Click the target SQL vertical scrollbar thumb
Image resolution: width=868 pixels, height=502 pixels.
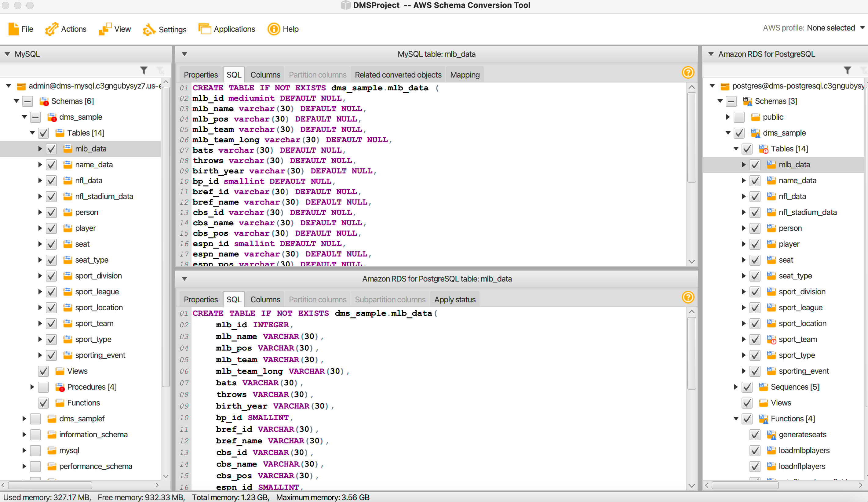[x=692, y=353]
